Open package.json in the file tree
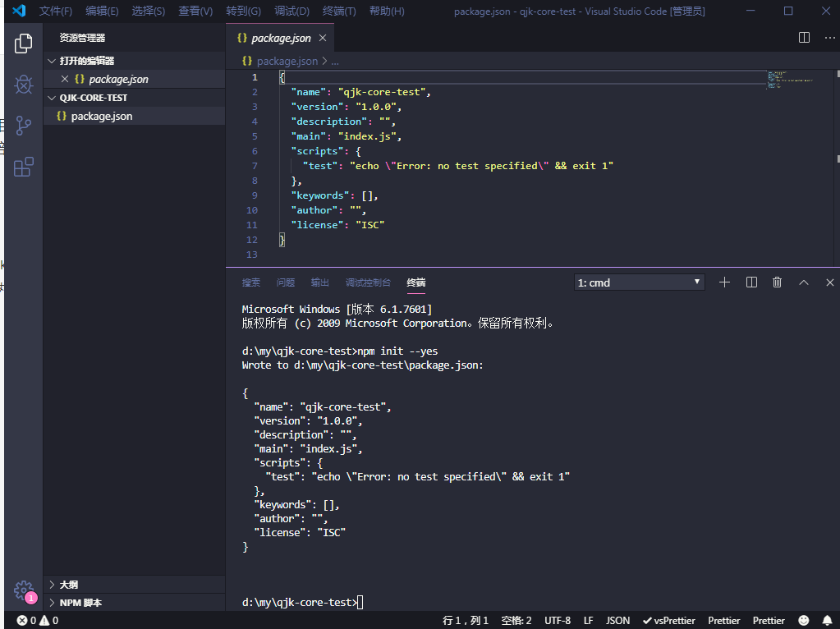 click(x=134, y=117)
